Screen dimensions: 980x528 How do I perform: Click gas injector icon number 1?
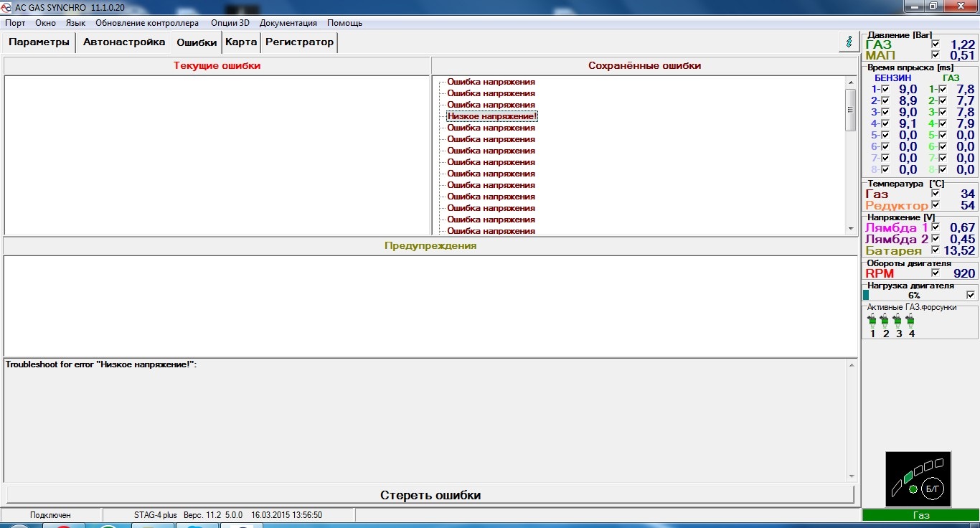(872, 321)
